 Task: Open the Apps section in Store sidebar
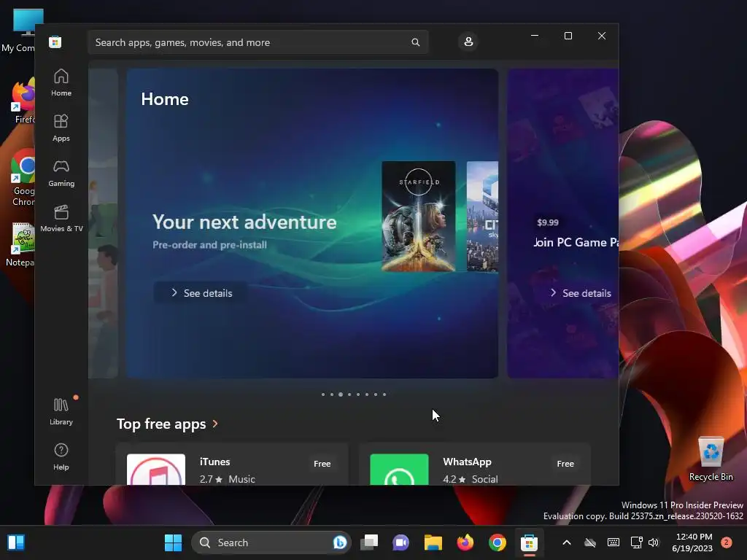click(61, 128)
